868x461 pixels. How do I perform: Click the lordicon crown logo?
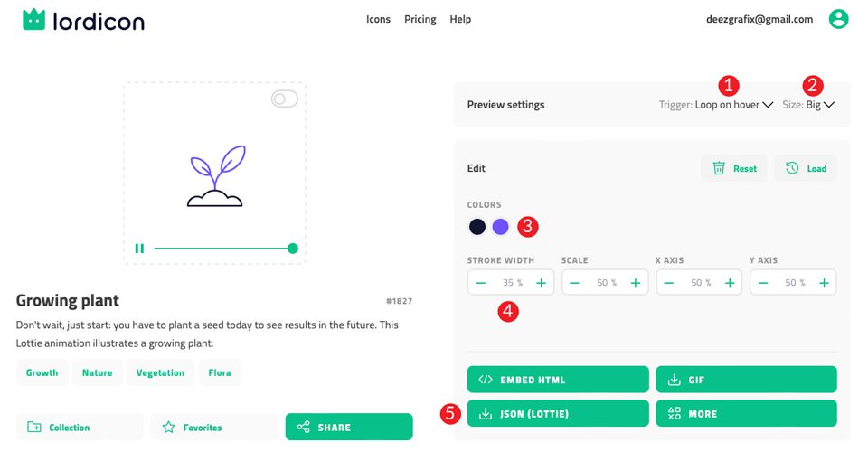(x=34, y=20)
